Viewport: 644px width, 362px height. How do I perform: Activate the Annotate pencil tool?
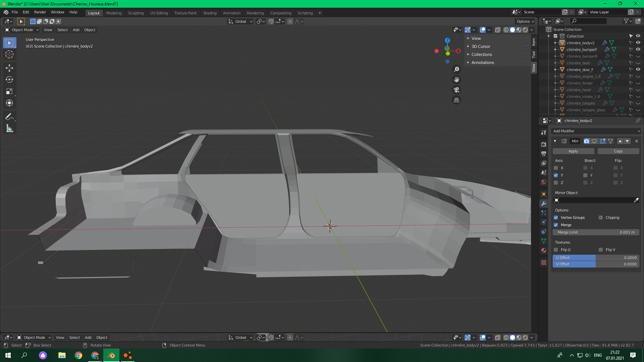[x=9, y=117]
